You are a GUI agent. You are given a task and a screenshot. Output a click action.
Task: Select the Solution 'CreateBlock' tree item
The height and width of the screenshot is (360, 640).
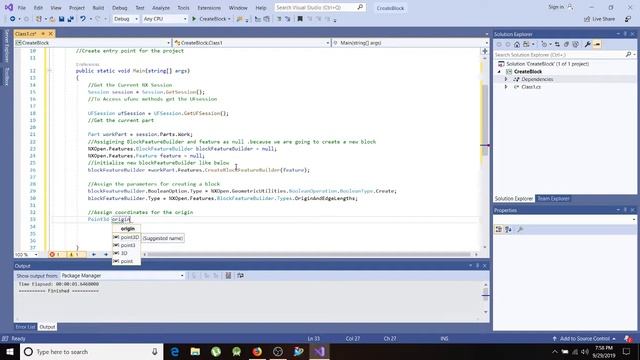click(x=543, y=64)
